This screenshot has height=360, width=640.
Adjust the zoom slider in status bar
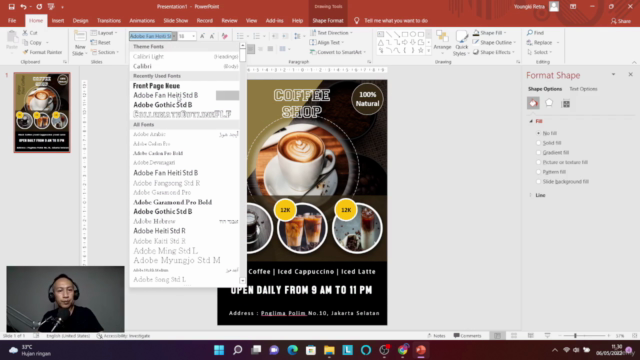tap(576, 336)
